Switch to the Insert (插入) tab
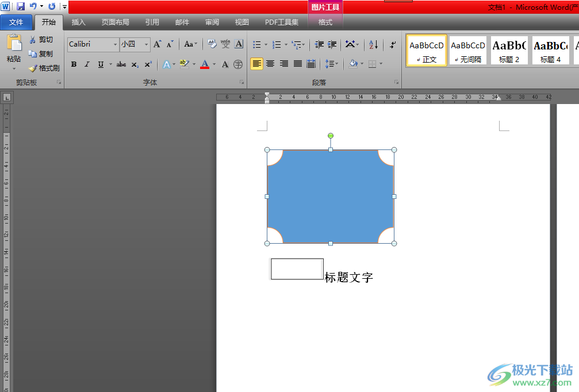The height and width of the screenshot is (392, 579). [78, 22]
